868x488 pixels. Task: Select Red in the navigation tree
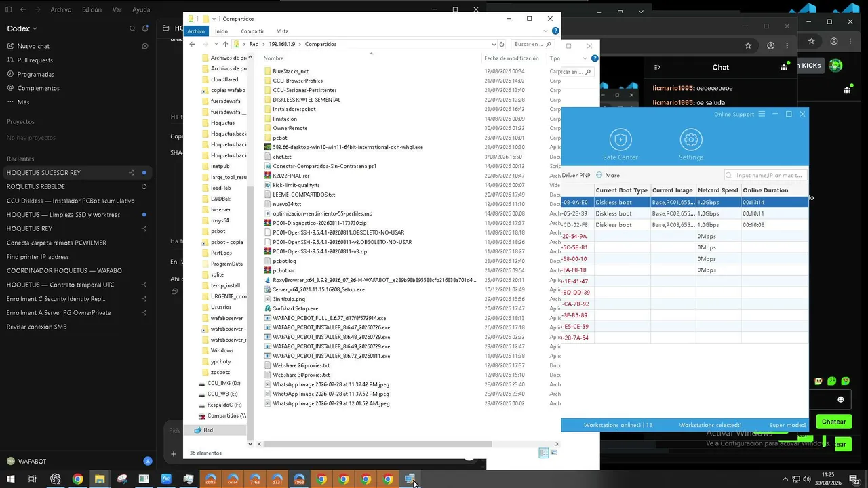click(x=208, y=430)
